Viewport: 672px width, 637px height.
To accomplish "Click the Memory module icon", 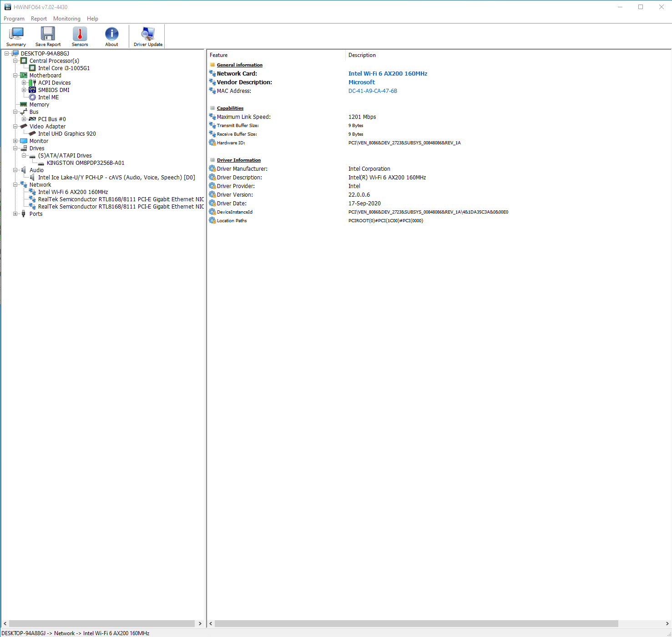I will point(24,104).
